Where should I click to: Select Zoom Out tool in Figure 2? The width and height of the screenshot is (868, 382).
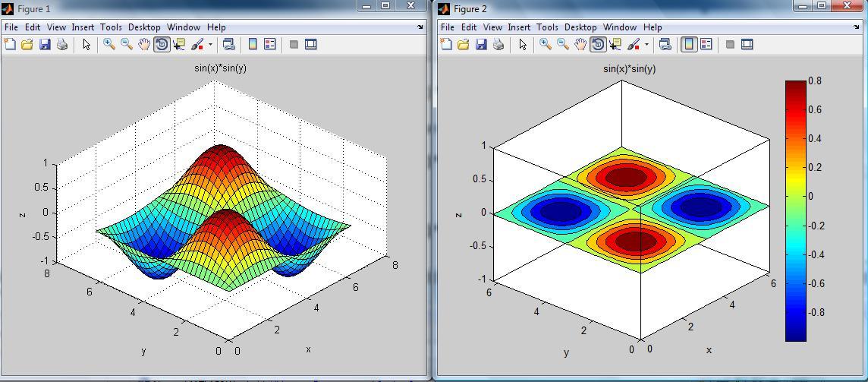click(563, 45)
